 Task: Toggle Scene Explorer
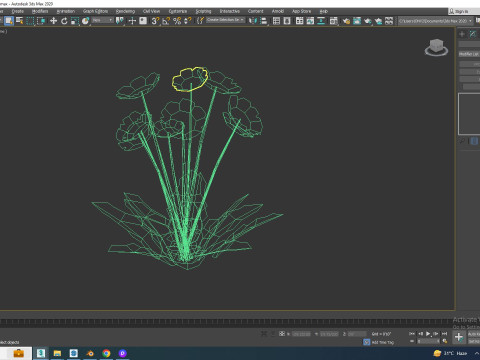276,21
